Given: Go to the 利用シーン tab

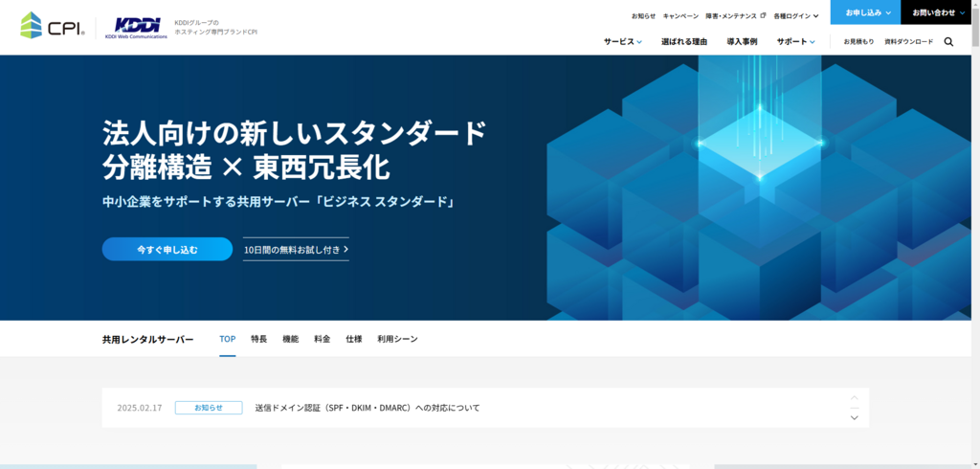Looking at the screenshot, I should 397,339.
